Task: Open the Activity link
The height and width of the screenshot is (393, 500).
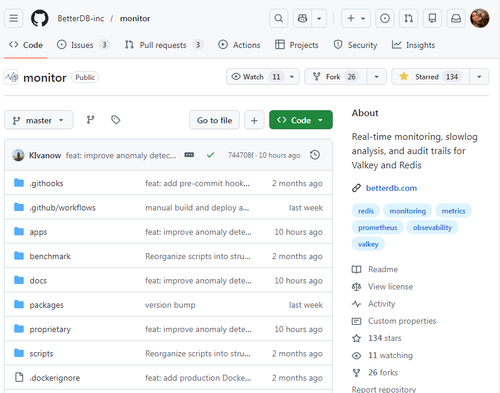Action: tap(381, 304)
